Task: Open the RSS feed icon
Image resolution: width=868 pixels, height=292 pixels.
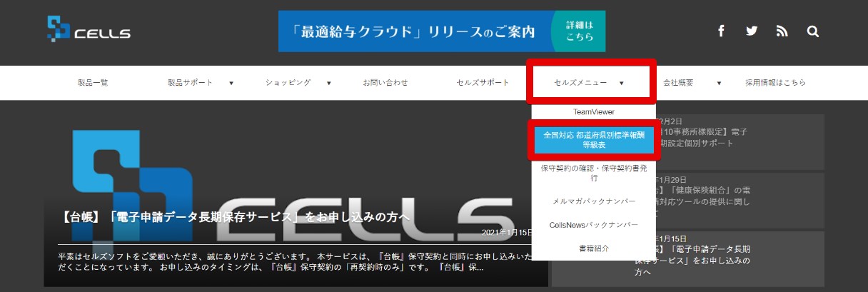Action: click(x=782, y=31)
